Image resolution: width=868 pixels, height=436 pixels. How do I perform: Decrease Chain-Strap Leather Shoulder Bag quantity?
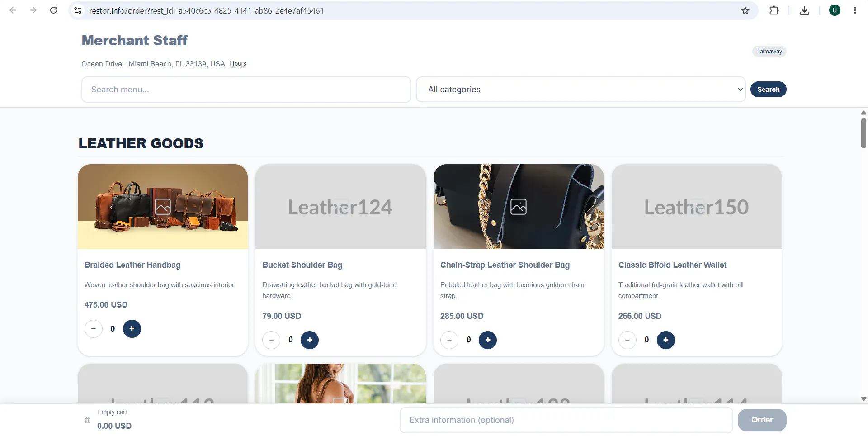(449, 340)
